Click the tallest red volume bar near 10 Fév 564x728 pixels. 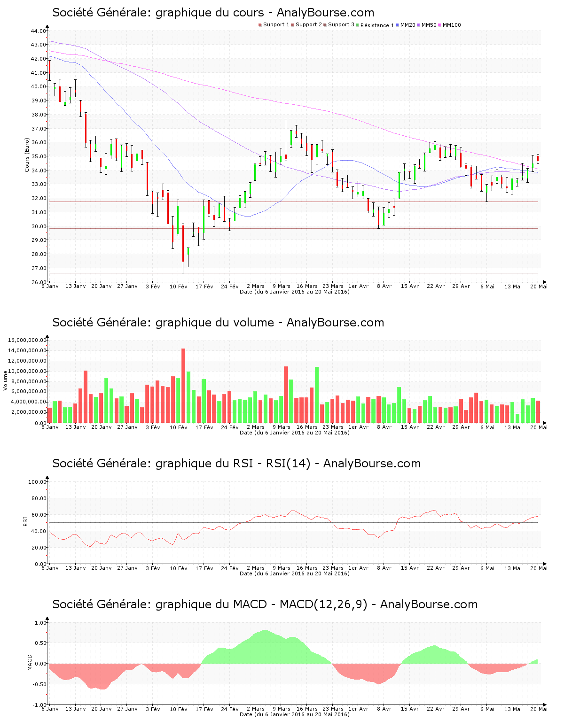tap(183, 386)
